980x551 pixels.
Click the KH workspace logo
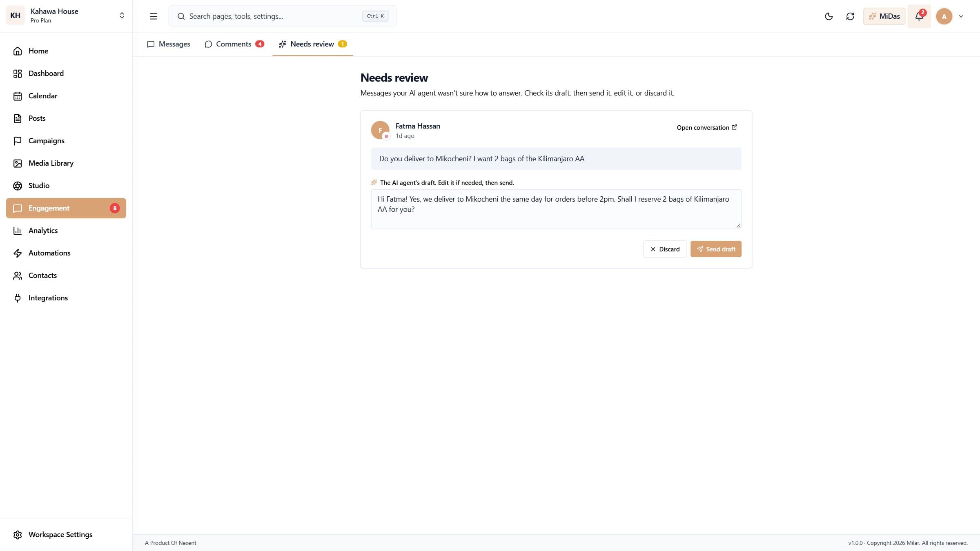tap(16, 16)
